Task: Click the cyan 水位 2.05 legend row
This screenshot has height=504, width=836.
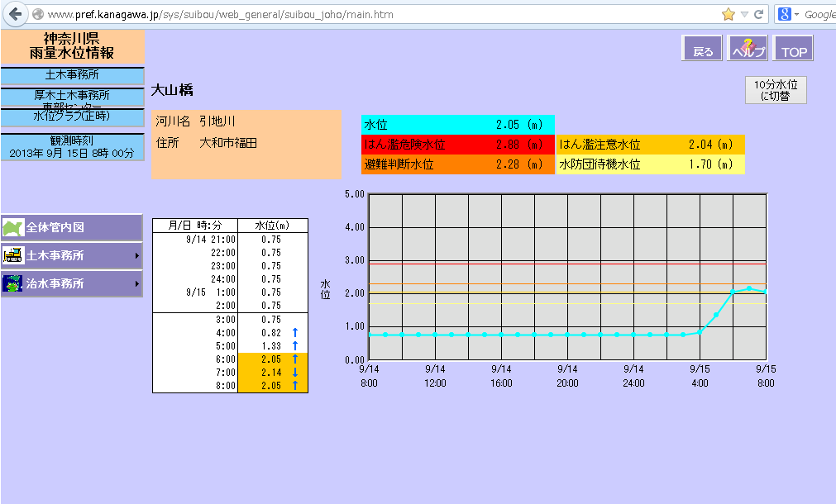Action: coord(457,125)
